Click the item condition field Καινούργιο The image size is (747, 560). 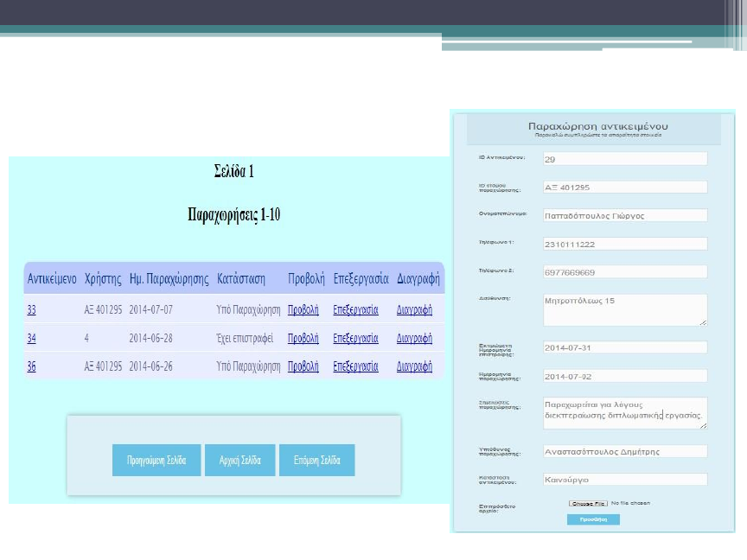[x=624, y=479]
